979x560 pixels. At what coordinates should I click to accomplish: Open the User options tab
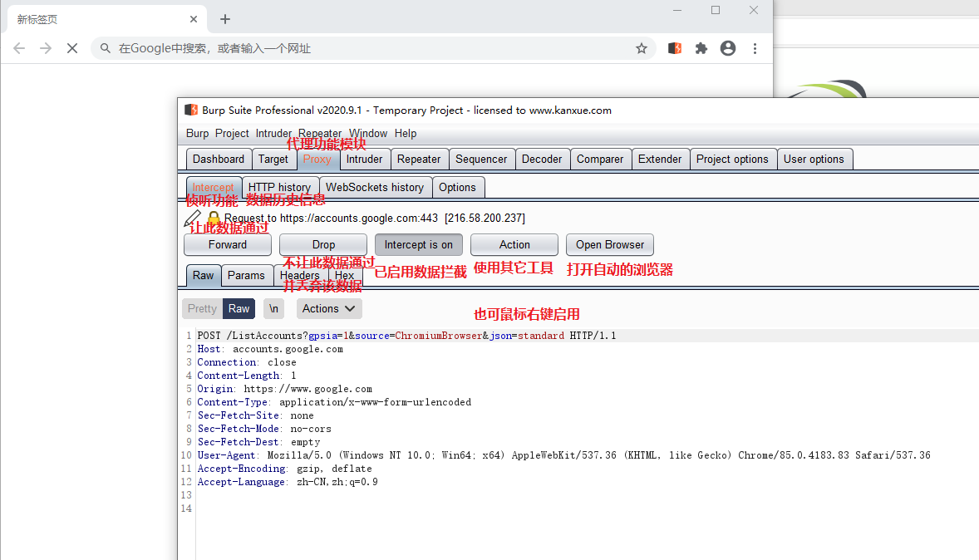[x=814, y=160]
